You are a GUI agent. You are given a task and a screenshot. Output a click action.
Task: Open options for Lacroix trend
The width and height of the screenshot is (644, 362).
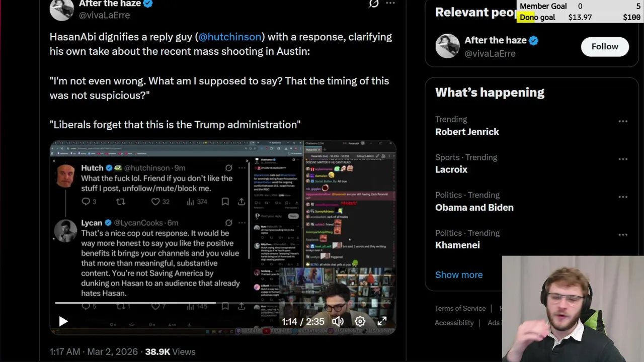(623, 159)
